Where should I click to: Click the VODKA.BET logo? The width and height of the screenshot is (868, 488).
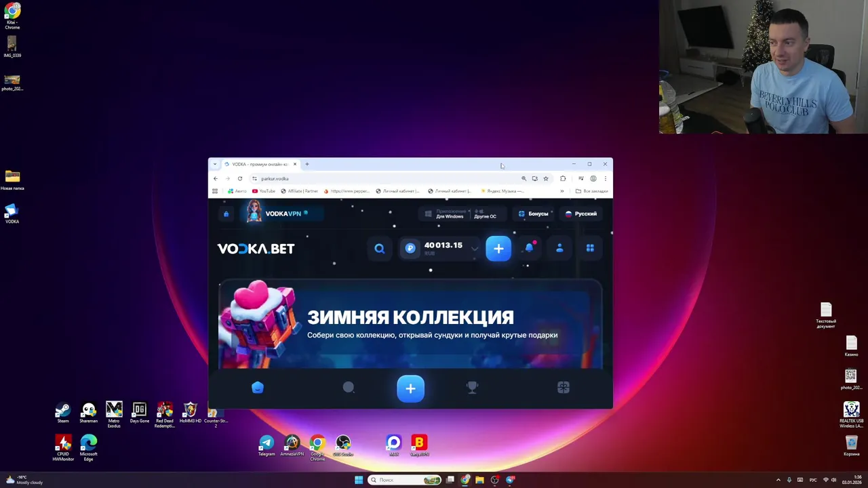(256, 249)
